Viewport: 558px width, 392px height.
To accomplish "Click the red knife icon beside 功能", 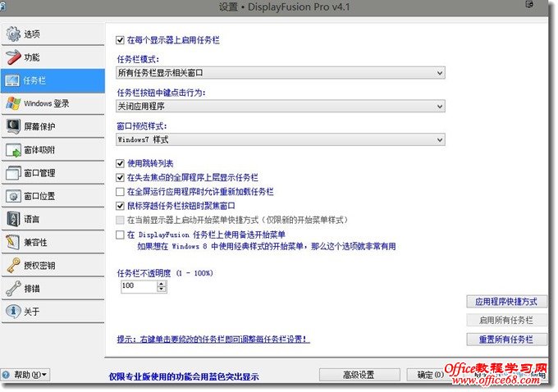I will tap(13, 57).
